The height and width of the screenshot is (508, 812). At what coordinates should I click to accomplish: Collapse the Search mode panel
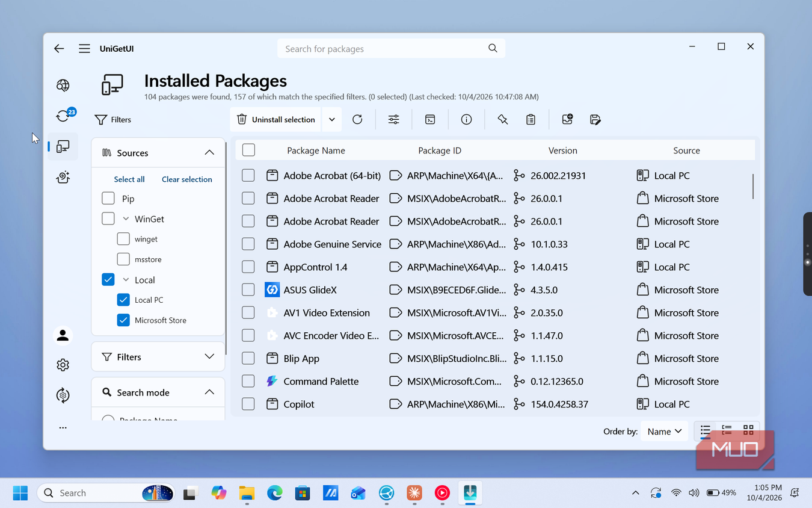coord(209,392)
